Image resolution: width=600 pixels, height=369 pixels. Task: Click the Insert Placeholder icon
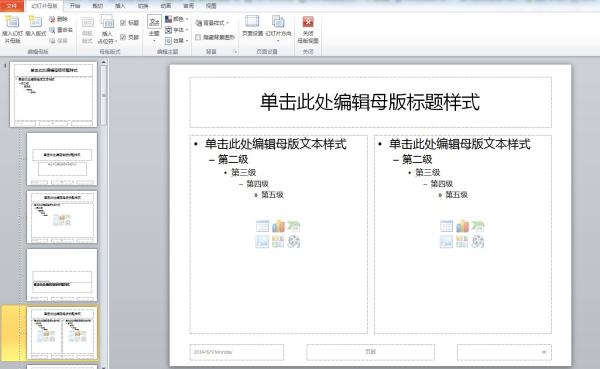pyautogui.click(x=107, y=22)
